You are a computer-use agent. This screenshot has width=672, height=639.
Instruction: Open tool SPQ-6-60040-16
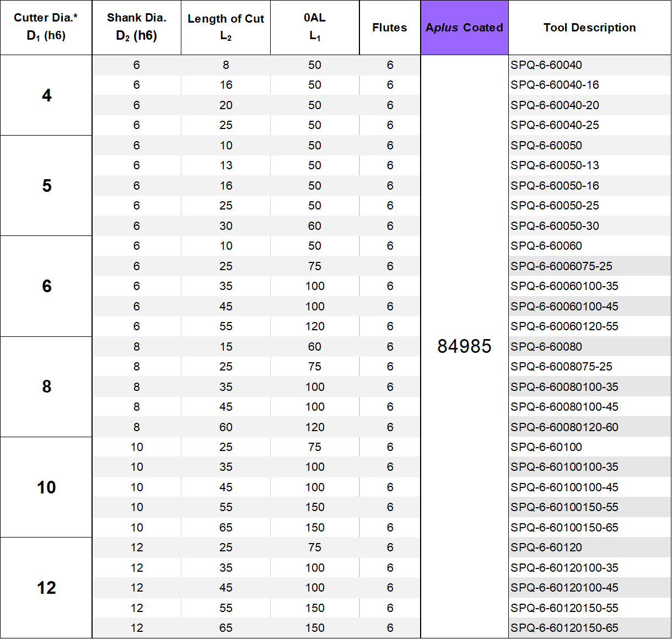555,85
